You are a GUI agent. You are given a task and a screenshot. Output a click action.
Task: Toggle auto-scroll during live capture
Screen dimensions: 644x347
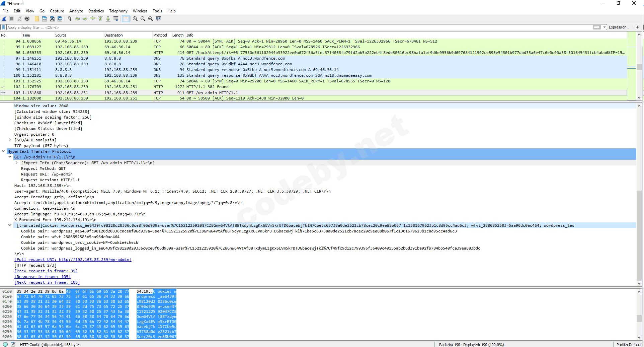[116, 19]
